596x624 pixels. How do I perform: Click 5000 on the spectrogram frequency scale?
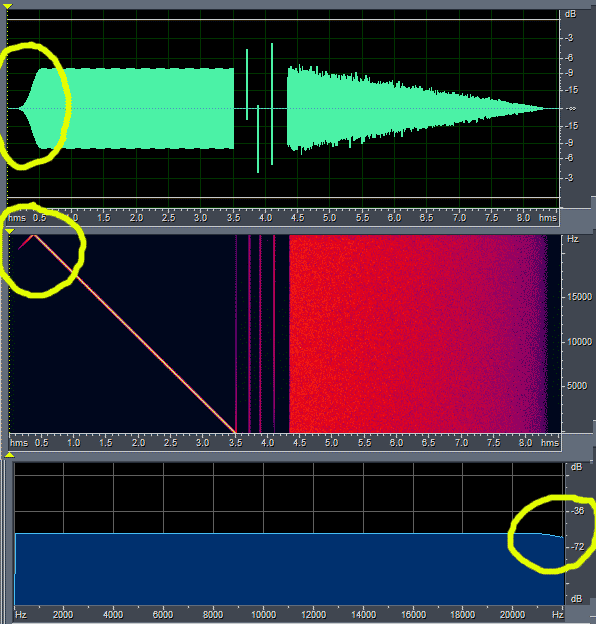577,386
